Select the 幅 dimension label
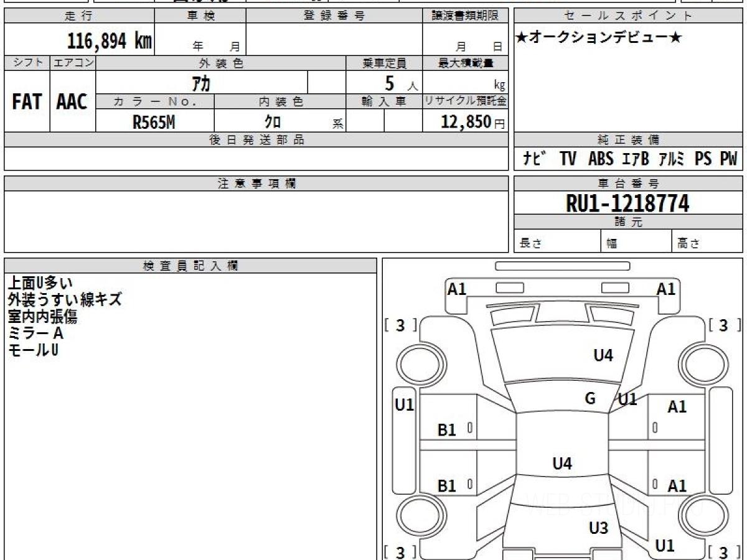Image resolution: width=747 pixels, height=560 pixels. coord(612,244)
